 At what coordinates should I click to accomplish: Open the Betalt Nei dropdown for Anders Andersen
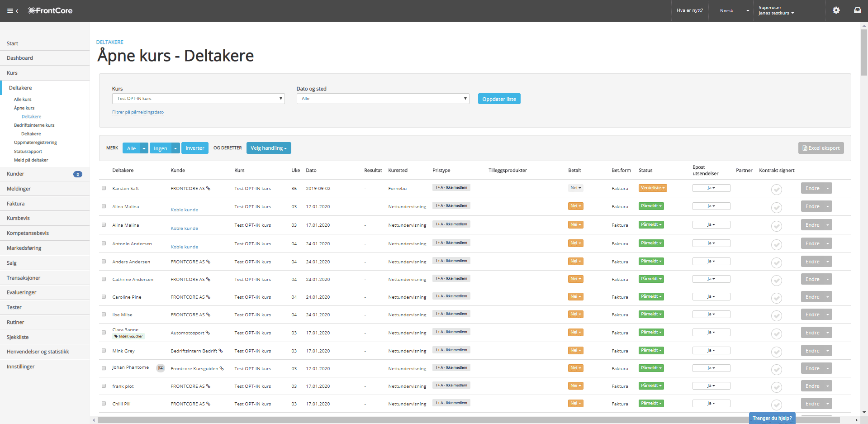pos(575,261)
